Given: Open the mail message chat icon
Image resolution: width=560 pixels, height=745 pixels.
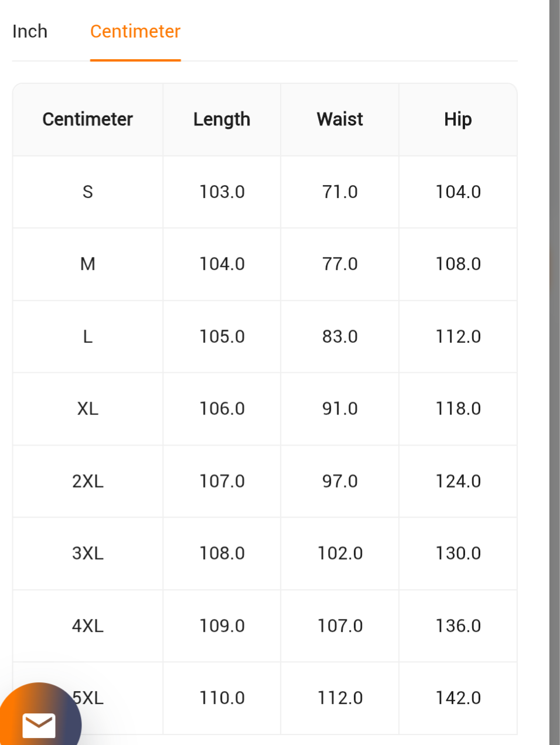Looking at the screenshot, I should (x=39, y=724).
